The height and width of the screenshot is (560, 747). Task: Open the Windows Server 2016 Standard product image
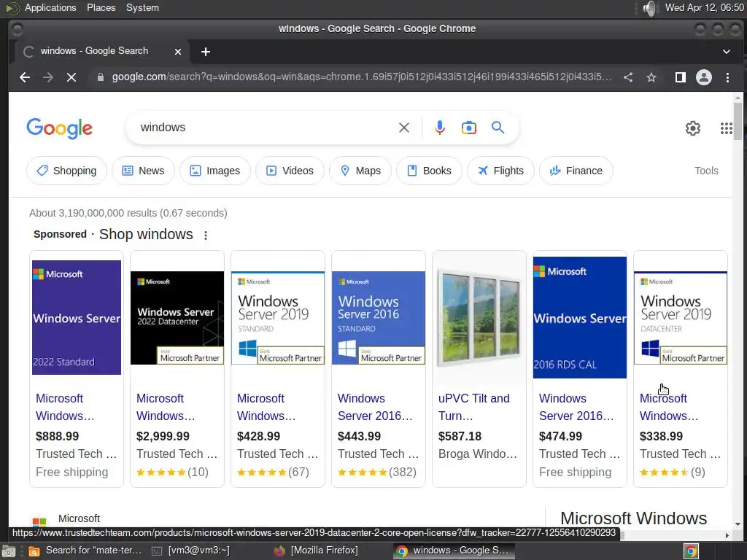click(x=379, y=318)
